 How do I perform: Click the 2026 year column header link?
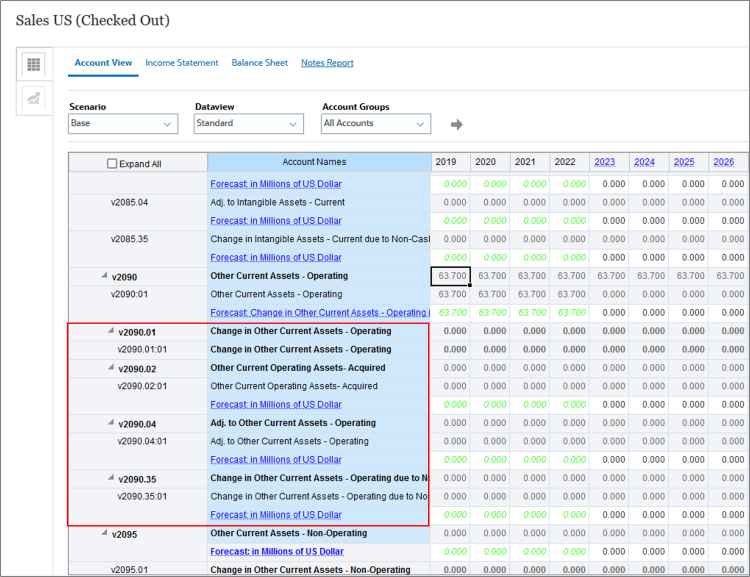724,162
